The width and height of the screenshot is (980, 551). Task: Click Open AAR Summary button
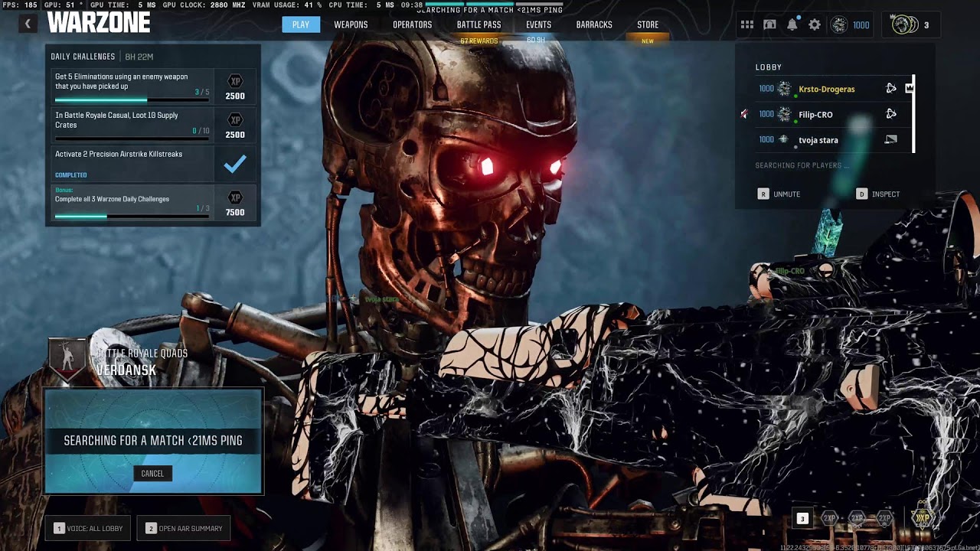(x=184, y=528)
